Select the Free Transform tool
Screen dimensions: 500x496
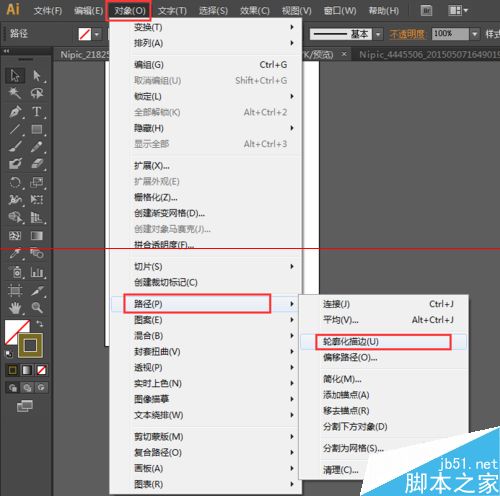pos(37,200)
